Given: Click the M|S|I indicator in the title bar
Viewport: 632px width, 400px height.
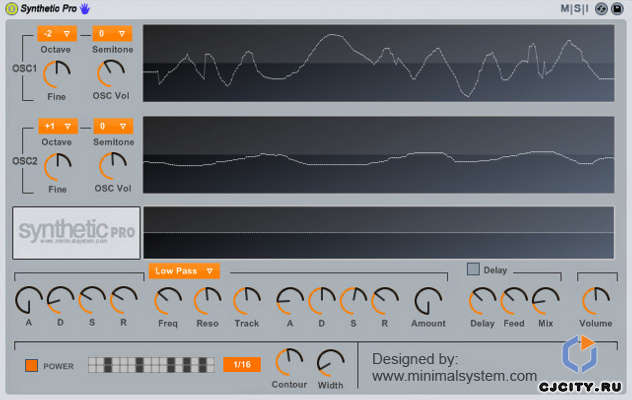Looking at the screenshot, I should [x=574, y=8].
